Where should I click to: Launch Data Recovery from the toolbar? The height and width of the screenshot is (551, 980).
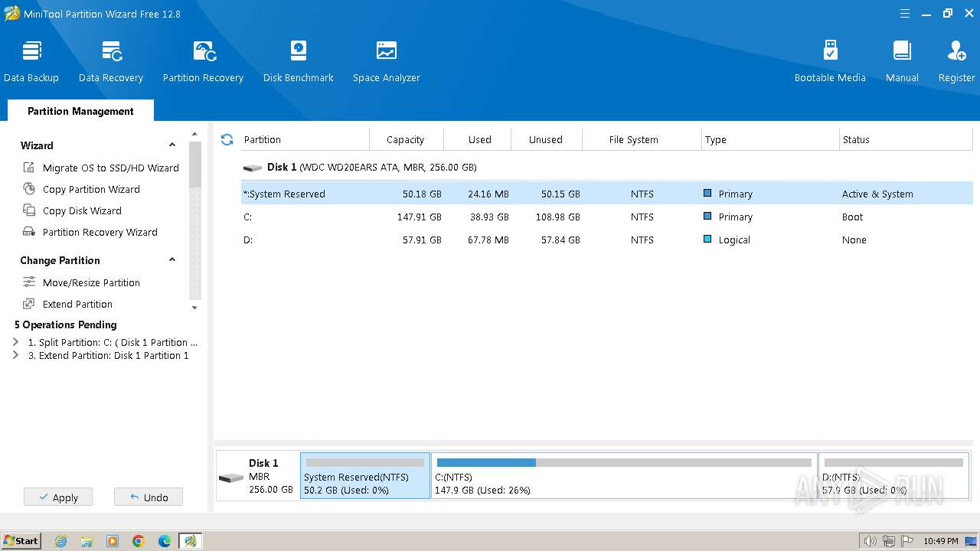pyautogui.click(x=111, y=61)
